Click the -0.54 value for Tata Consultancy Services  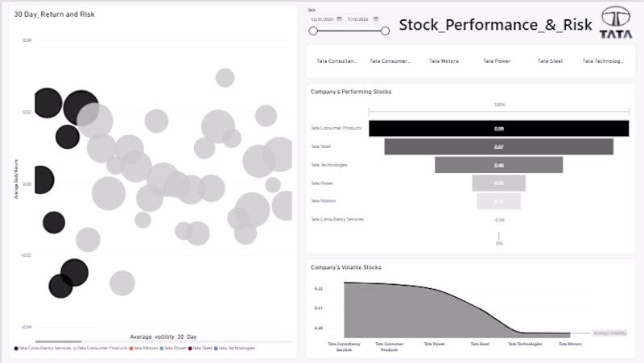pyautogui.click(x=499, y=220)
